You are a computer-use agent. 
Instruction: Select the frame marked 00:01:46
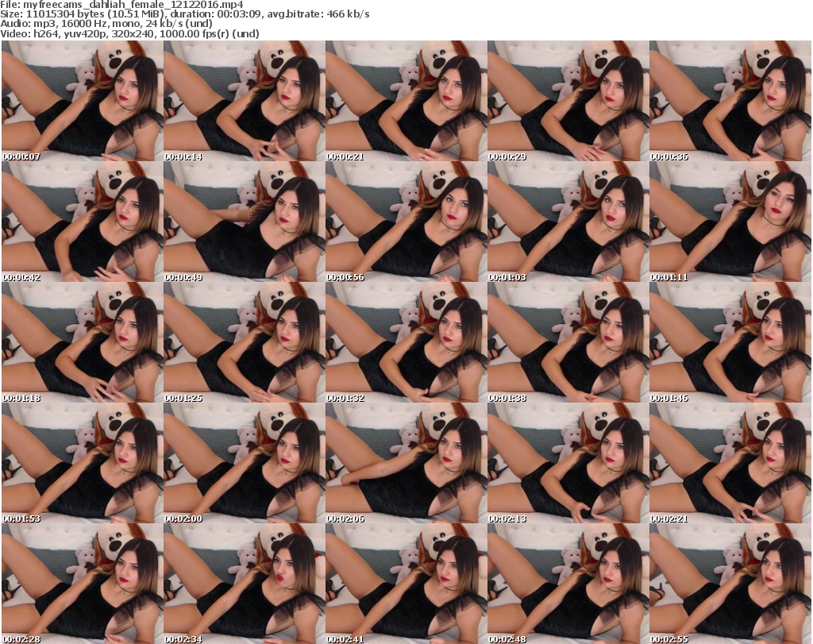tap(730, 343)
